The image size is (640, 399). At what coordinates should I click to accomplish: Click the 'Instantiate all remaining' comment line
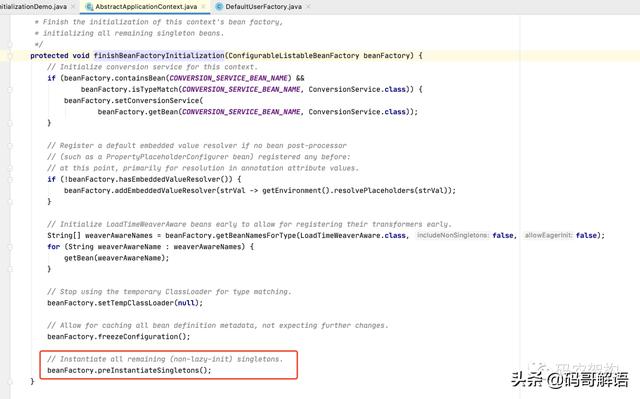tap(165, 359)
